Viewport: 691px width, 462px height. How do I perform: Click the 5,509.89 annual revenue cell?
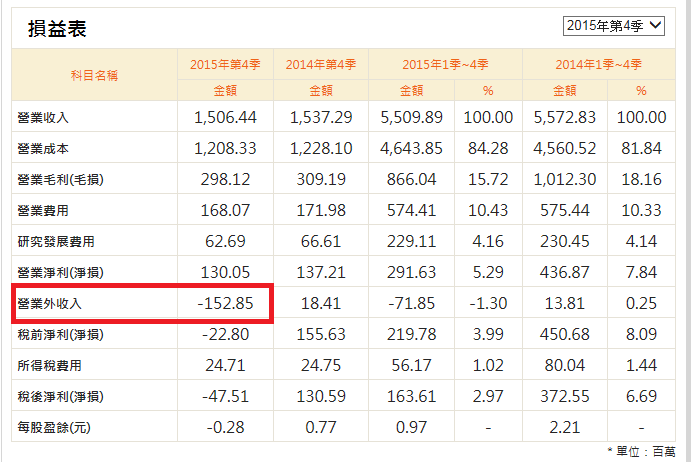point(411,117)
